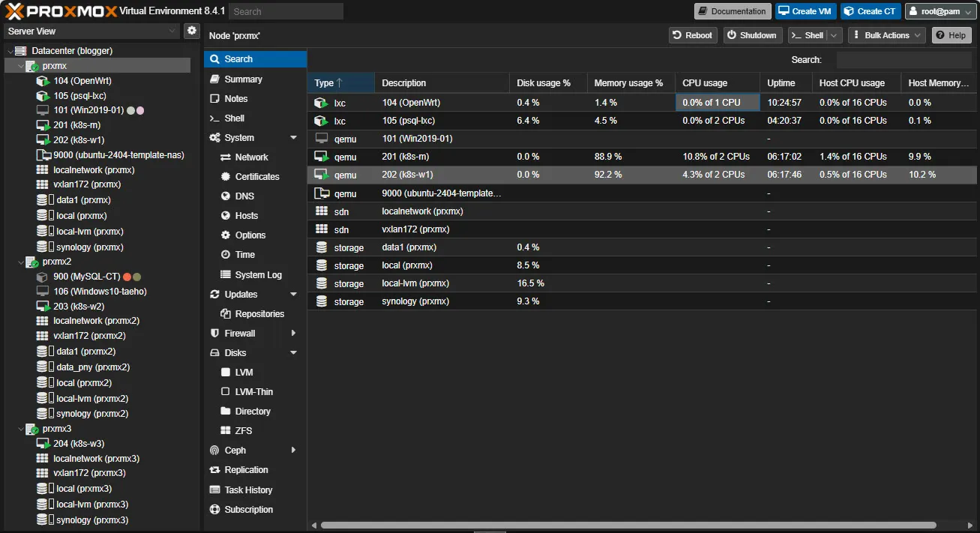The height and width of the screenshot is (533, 980).
Task: Collapse the prxmx3 node in tree
Action: [20, 430]
